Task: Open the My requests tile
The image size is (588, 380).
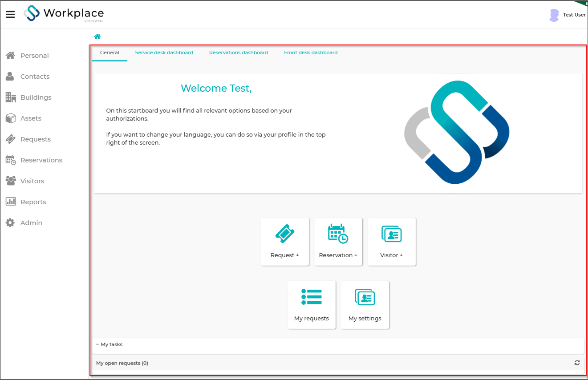Action: click(312, 305)
